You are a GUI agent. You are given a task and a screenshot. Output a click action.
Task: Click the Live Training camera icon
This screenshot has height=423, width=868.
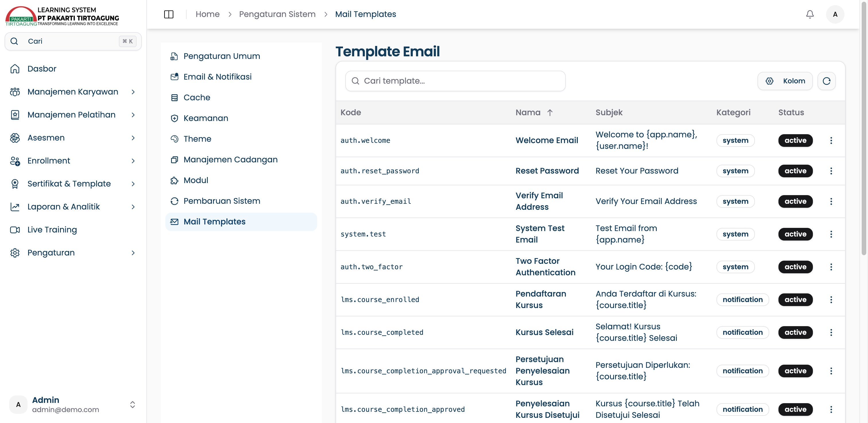click(15, 230)
